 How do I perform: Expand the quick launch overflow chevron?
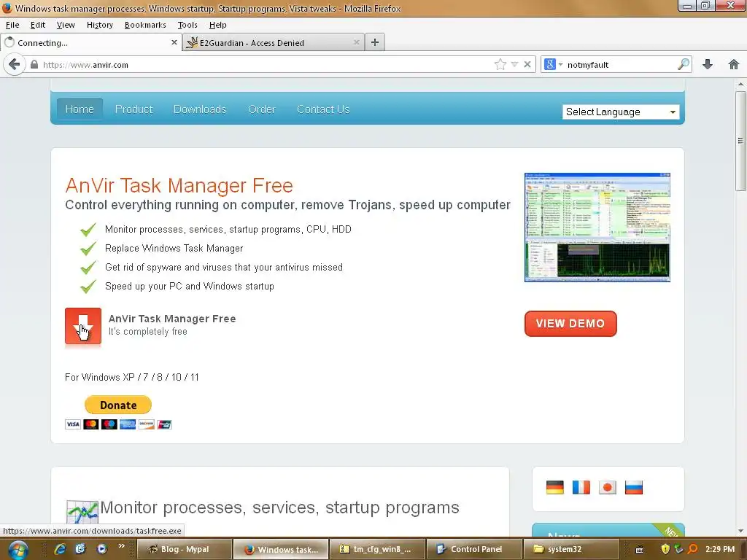[x=122, y=546]
